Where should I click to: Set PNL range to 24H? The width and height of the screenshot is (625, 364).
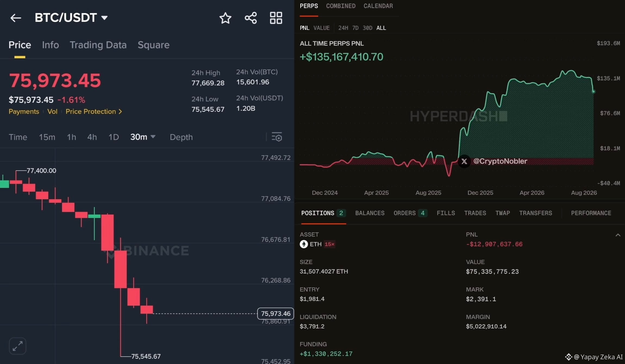point(343,28)
